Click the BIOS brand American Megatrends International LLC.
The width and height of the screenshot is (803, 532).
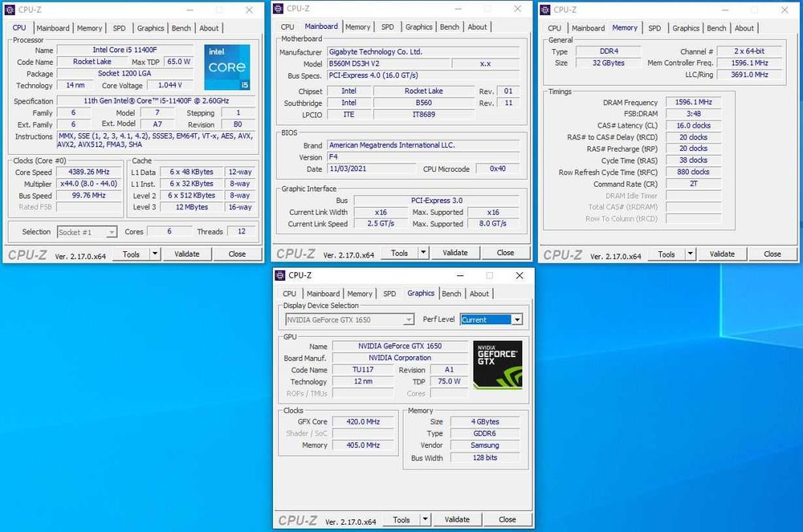coord(423,145)
